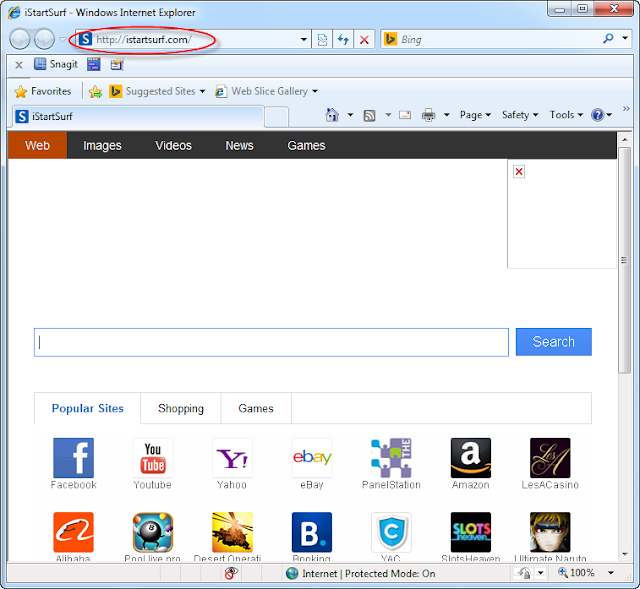640x589 pixels.
Task: Open the Facebook shortcut icon
Action: (x=73, y=458)
